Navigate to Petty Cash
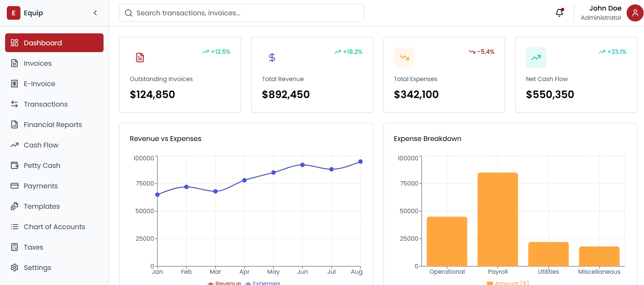Image resolution: width=644 pixels, height=285 pixels. click(42, 165)
